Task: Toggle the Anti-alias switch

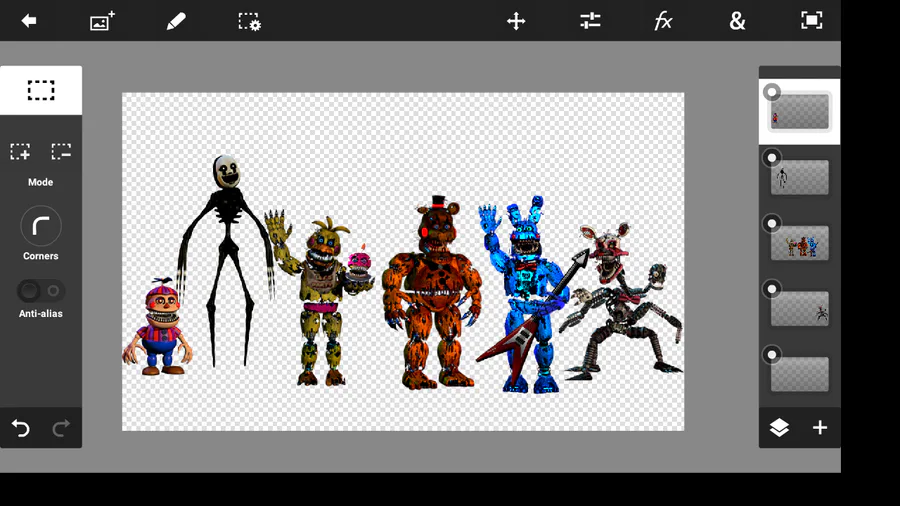Action: [41, 291]
